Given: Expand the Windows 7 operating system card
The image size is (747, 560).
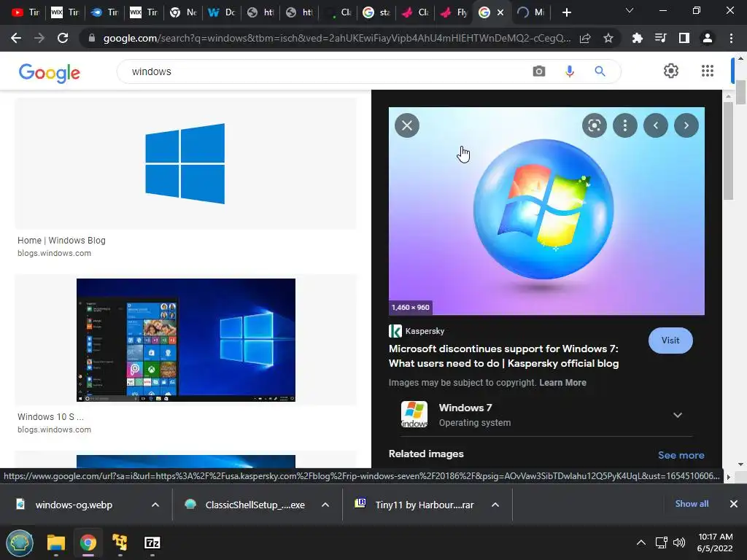Looking at the screenshot, I should (678, 415).
